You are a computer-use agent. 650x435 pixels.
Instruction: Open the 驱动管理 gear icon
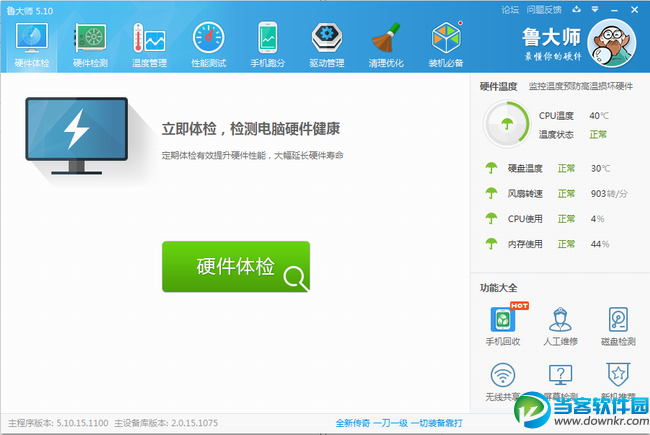click(x=327, y=38)
